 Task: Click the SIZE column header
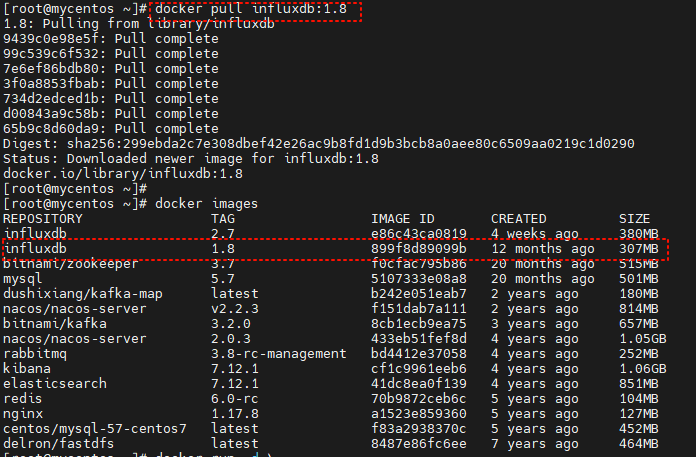click(x=634, y=219)
